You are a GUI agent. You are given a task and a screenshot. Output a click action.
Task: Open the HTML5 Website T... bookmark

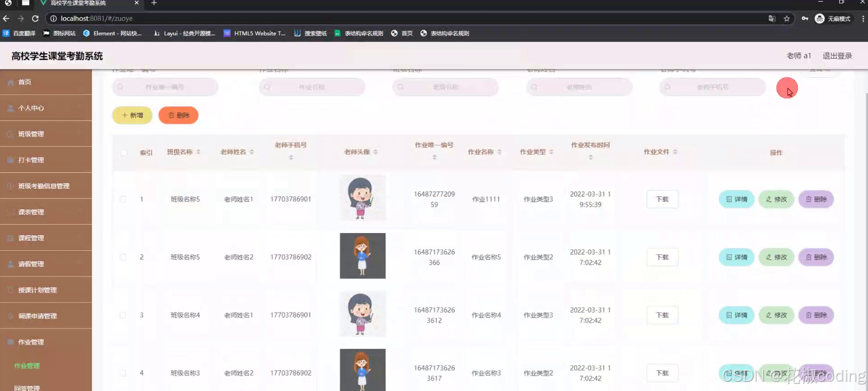pyautogui.click(x=254, y=33)
